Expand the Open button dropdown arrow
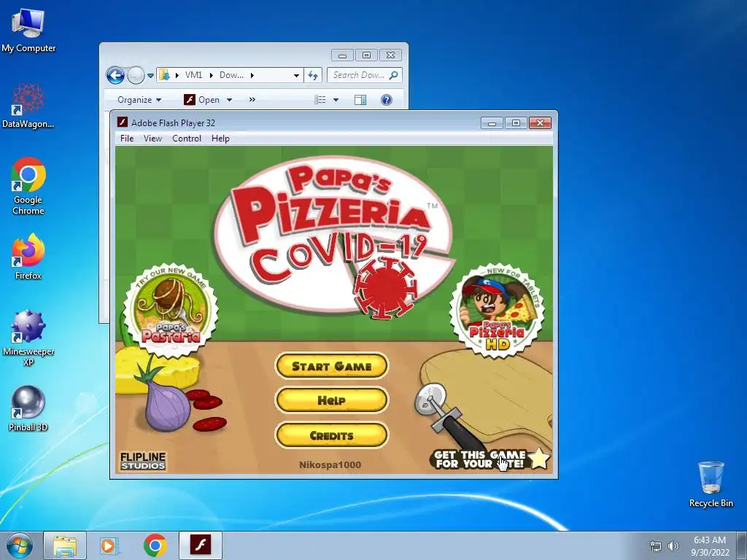The width and height of the screenshot is (747, 560). (229, 100)
